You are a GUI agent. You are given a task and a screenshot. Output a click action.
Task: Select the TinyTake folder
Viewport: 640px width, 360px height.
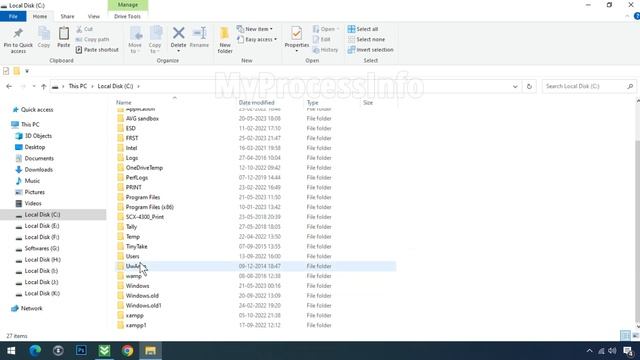coord(136,247)
